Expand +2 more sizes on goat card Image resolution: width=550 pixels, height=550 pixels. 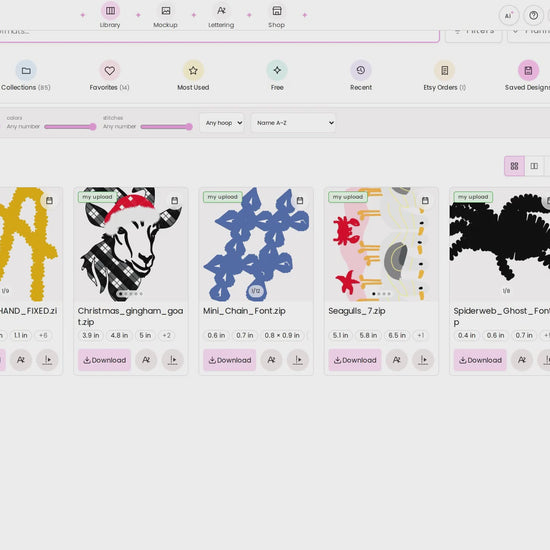166,335
